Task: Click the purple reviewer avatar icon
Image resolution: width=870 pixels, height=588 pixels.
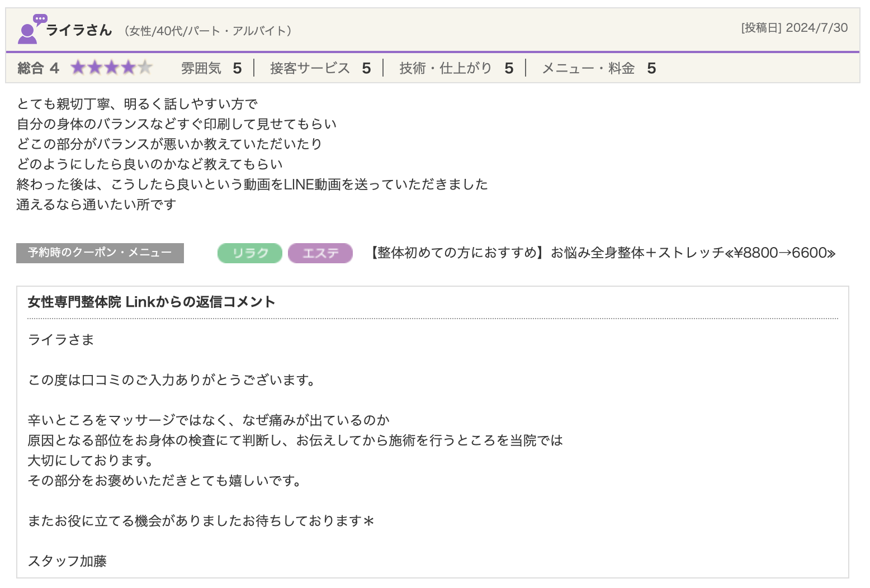Action: click(x=27, y=34)
